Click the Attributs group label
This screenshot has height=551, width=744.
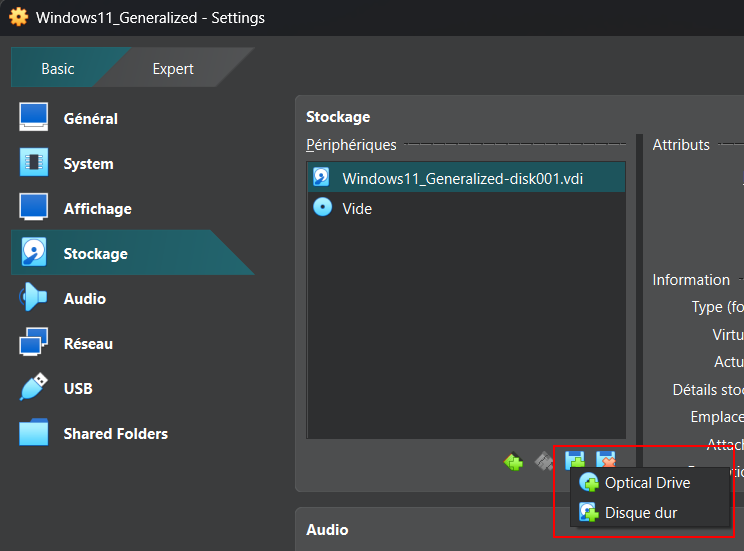click(681, 145)
